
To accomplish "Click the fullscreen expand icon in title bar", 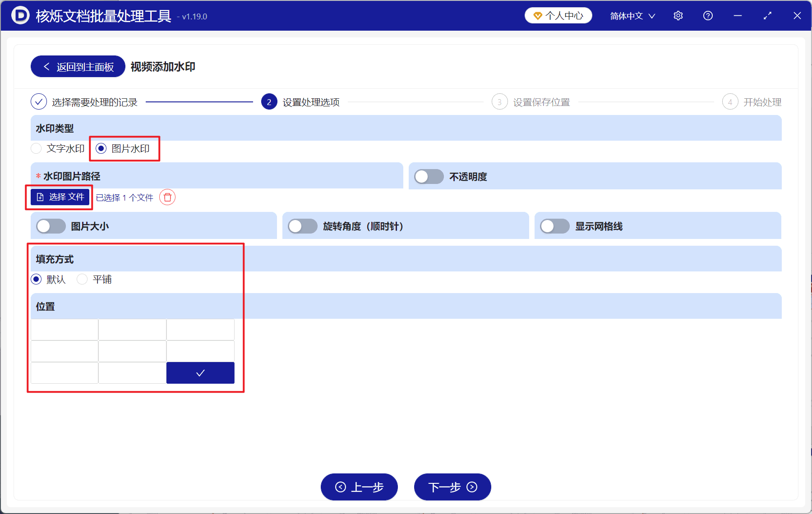I will pos(767,15).
